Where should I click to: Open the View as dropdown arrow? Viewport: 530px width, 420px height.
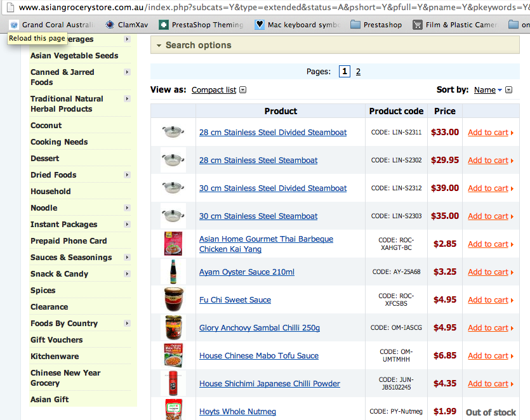coord(242,90)
